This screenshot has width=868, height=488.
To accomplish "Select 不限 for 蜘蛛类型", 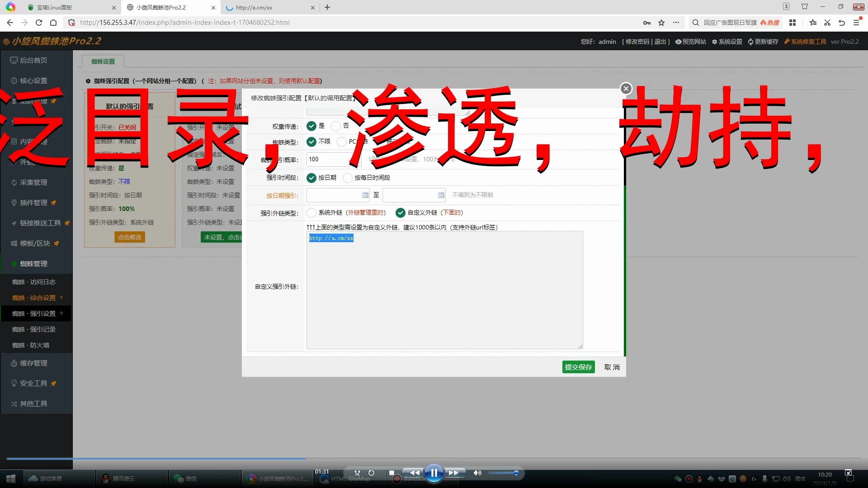I will (x=311, y=142).
